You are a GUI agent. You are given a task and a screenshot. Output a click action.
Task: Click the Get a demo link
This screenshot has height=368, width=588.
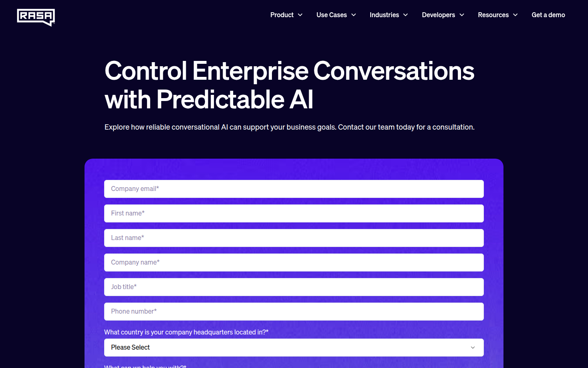point(548,15)
